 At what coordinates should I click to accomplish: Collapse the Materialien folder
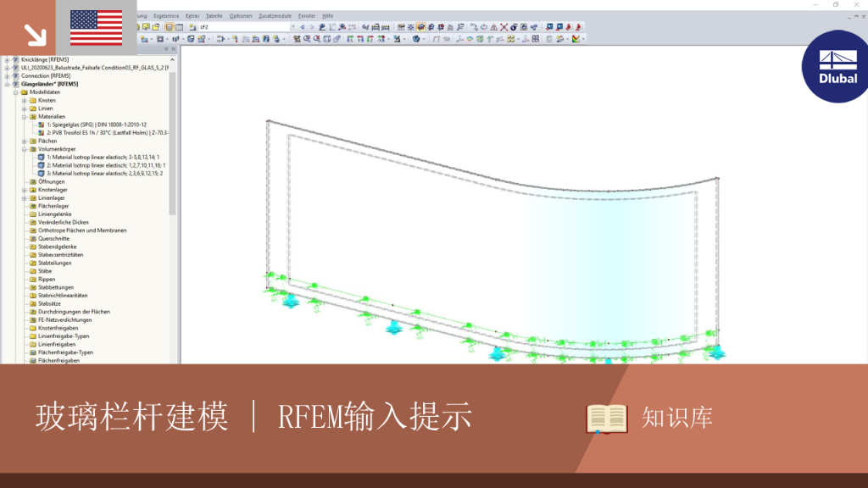[25, 117]
